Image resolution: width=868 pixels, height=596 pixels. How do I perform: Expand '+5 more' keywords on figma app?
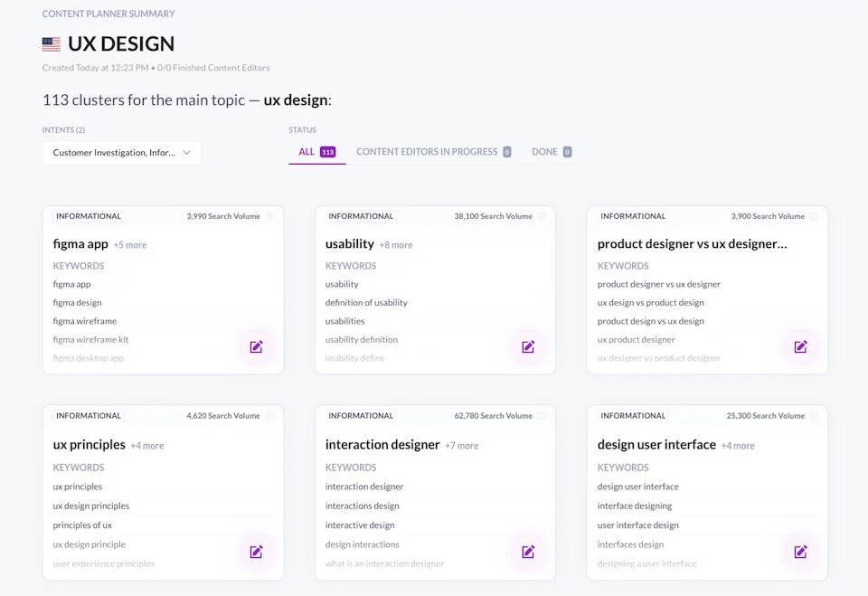[130, 245]
